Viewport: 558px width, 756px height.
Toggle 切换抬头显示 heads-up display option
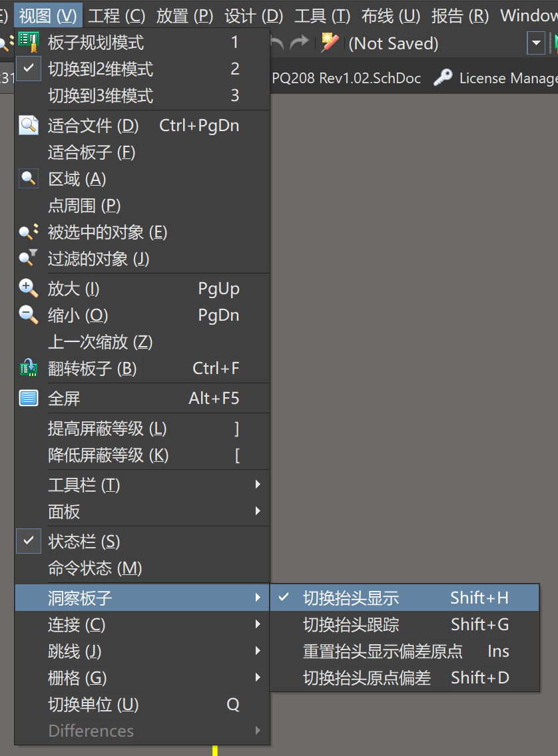point(351,598)
